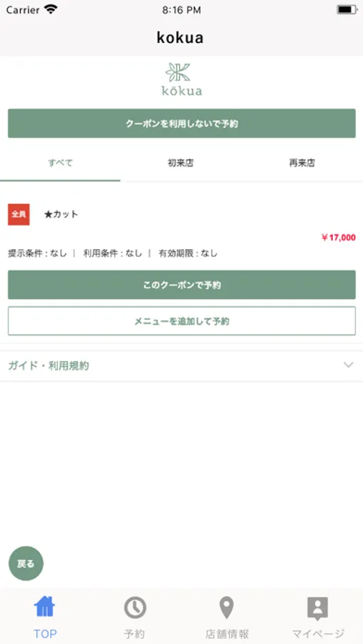Screen dimensions: 363x644
Task: Switch to the 再来店 tab
Action: (x=301, y=163)
